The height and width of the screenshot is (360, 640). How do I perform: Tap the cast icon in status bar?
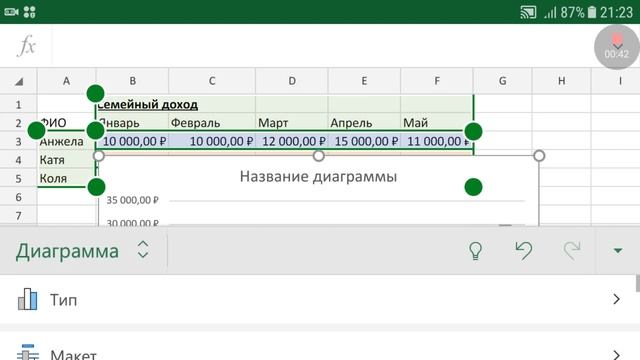(x=528, y=12)
